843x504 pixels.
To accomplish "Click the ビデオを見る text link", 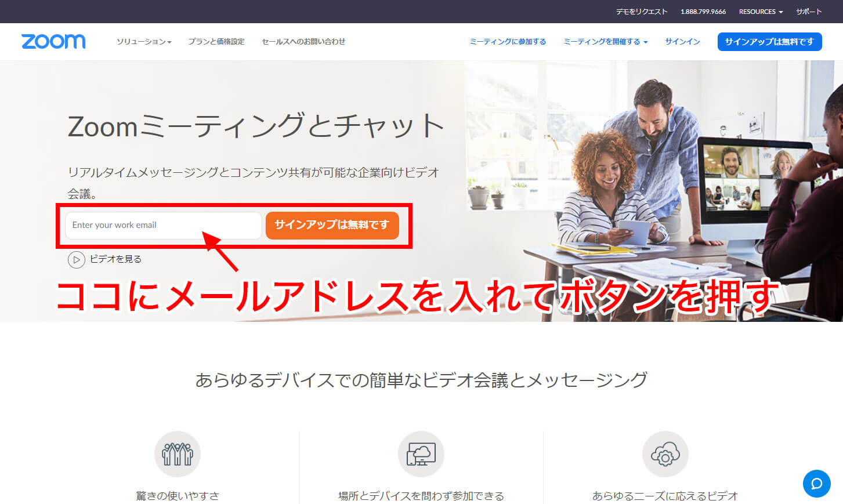I will click(115, 259).
